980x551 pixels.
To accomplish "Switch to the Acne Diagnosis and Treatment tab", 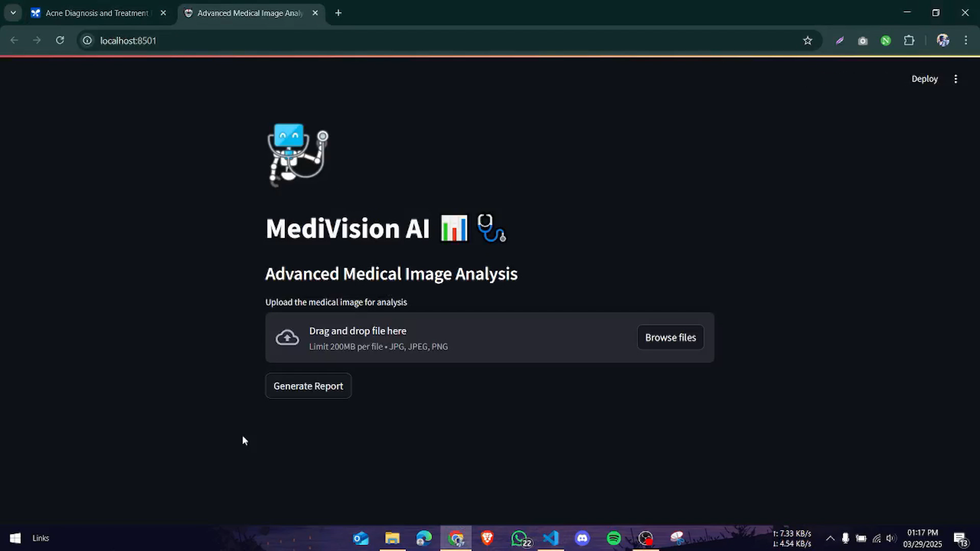I will point(97,13).
